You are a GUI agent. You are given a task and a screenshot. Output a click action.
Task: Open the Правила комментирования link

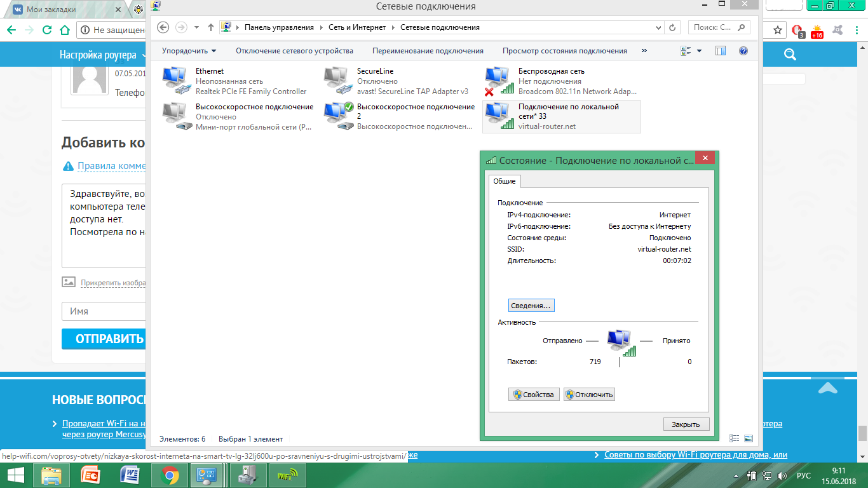[112, 166]
